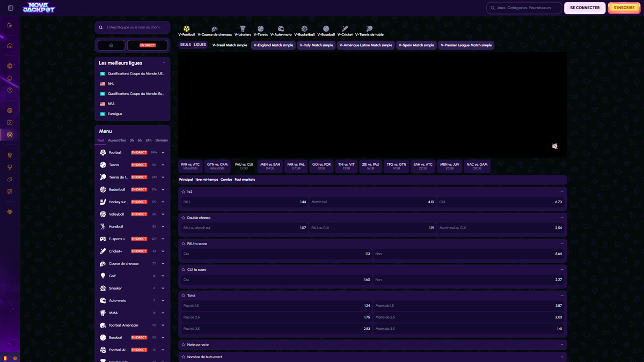644x362 pixels.
Task: Click the gamepad icon in the left sidebar
Action: [x=10, y=135]
